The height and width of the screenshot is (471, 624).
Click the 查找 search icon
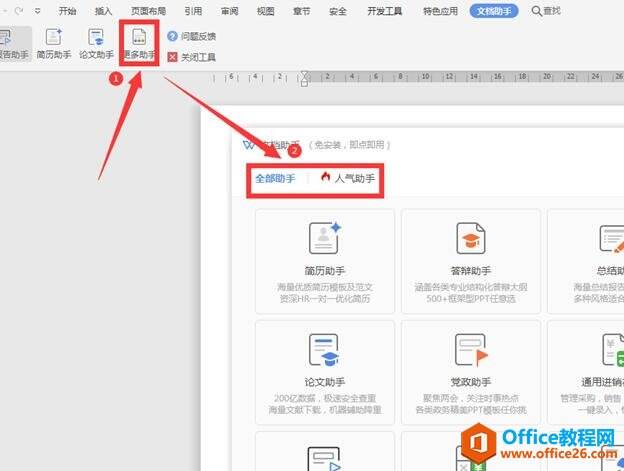536,11
